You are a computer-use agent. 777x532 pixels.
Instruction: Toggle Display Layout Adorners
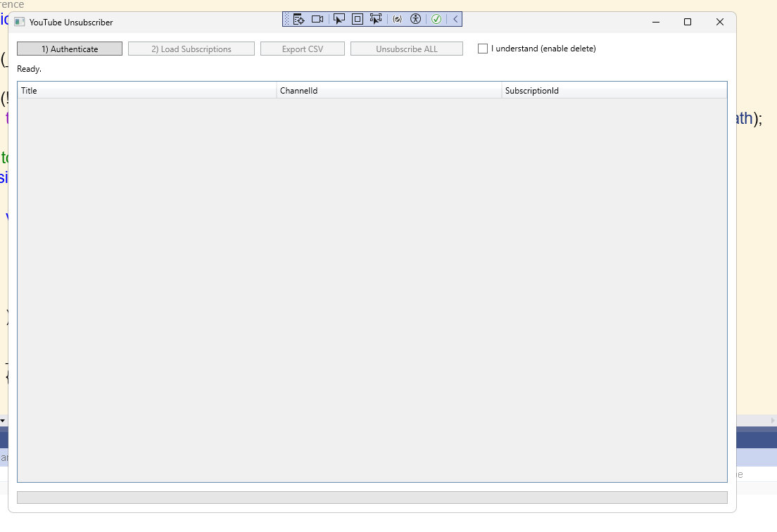357,19
